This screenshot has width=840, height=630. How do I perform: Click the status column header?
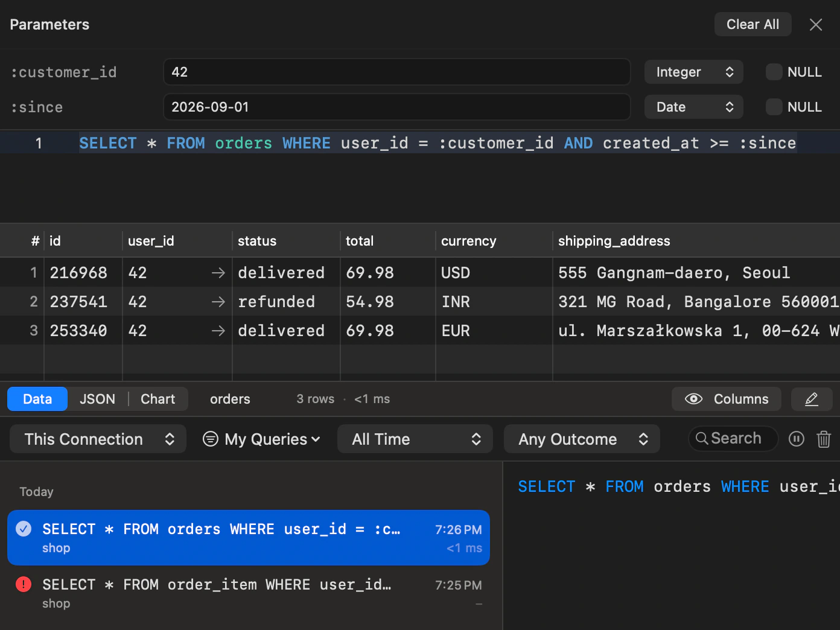coord(286,241)
